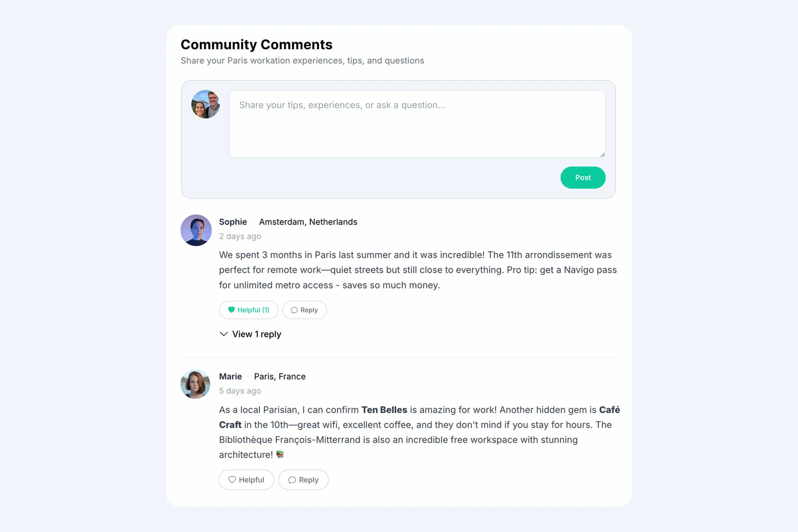
Task: Click the speech bubble icon beside Marie's Reply
Action: pyautogui.click(x=293, y=480)
